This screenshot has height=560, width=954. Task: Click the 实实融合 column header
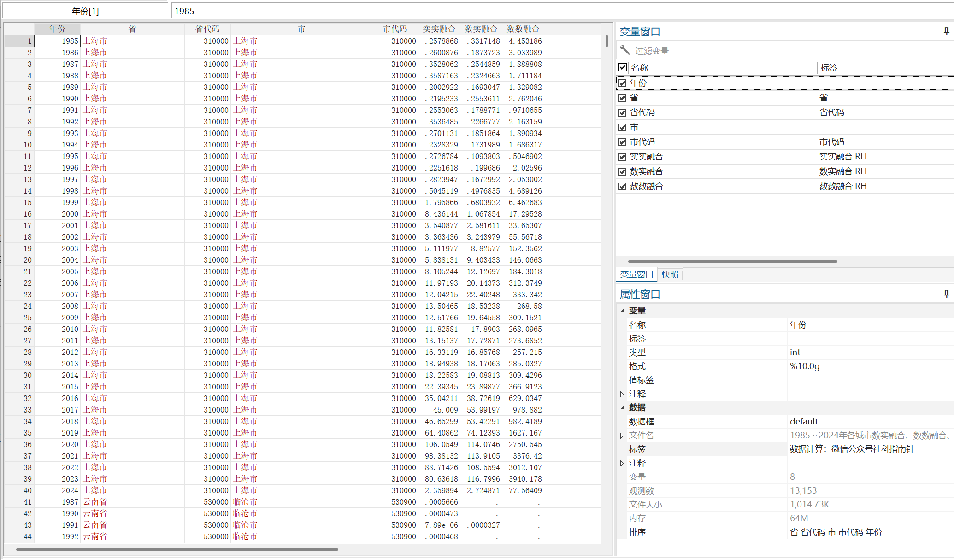pyautogui.click(x=439, y=29)
